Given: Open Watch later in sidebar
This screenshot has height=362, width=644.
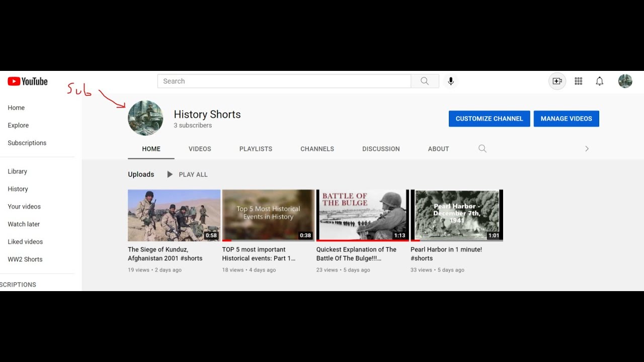Looking at the screenshot, I should (x=24, y=224).
